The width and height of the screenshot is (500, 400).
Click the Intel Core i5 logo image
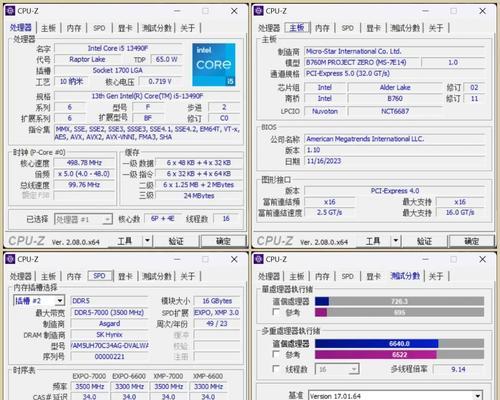click(x=214, y=65)
